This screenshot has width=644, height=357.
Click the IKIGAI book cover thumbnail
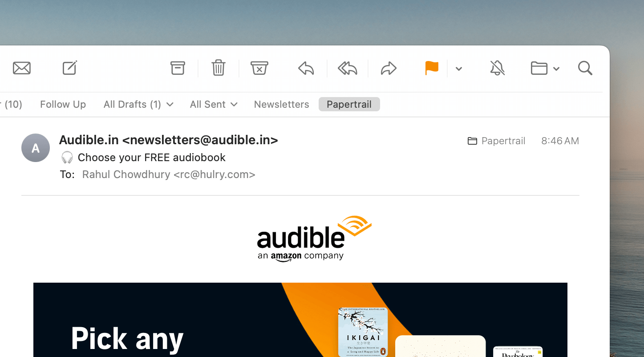363,332
